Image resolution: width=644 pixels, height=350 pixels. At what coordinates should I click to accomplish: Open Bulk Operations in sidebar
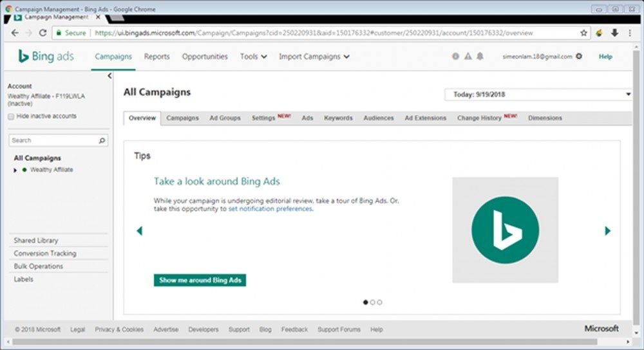[39, 266]
